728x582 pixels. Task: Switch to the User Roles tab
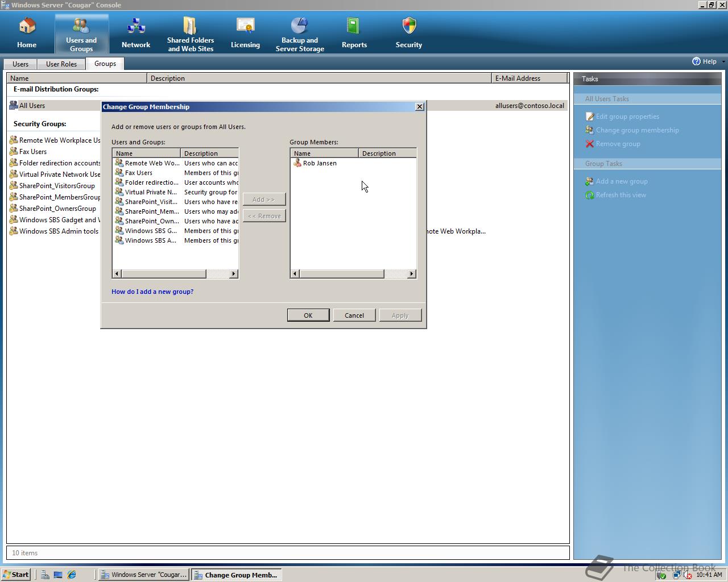[61, 64]
